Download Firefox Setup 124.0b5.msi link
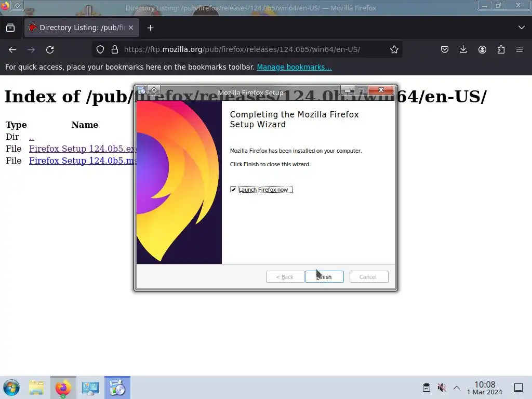Viewport: 532px width, 399px height. click(83, 161)
